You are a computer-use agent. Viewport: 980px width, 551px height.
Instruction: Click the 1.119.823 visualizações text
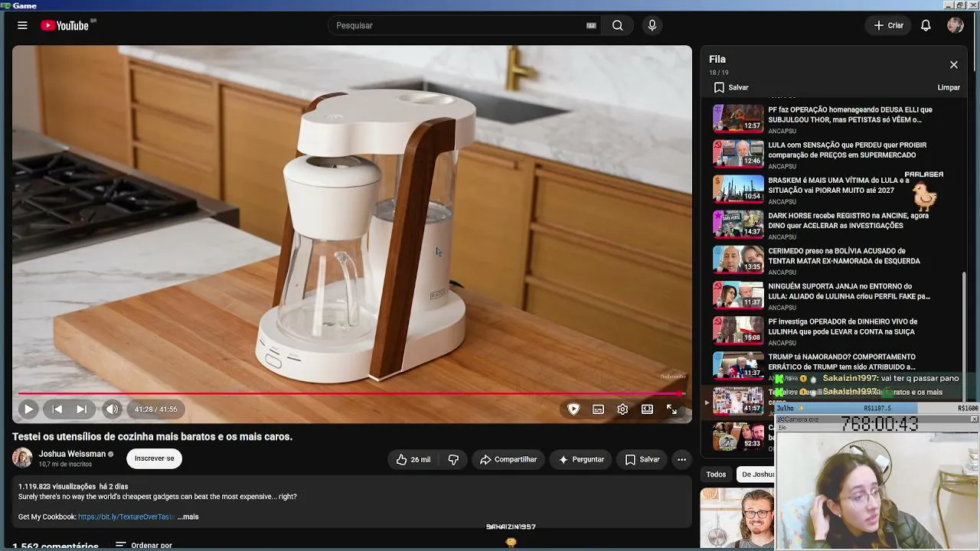57,487
